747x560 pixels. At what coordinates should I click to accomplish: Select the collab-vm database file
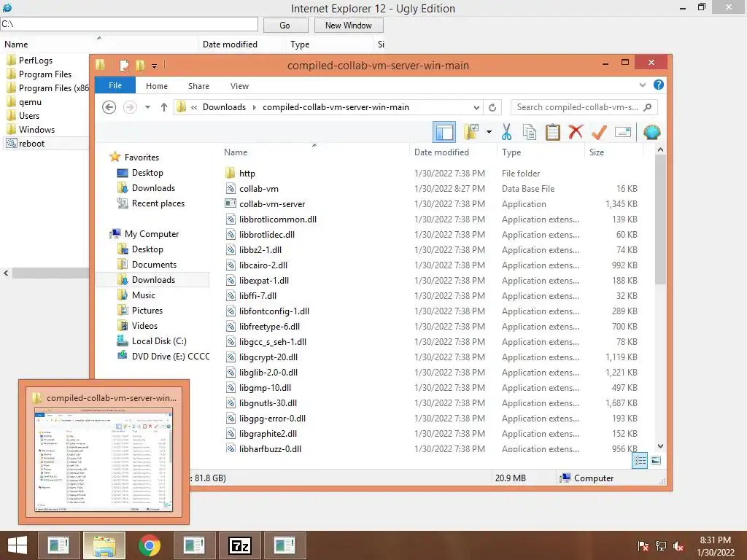pyautogui.click(x=259, y=189)
